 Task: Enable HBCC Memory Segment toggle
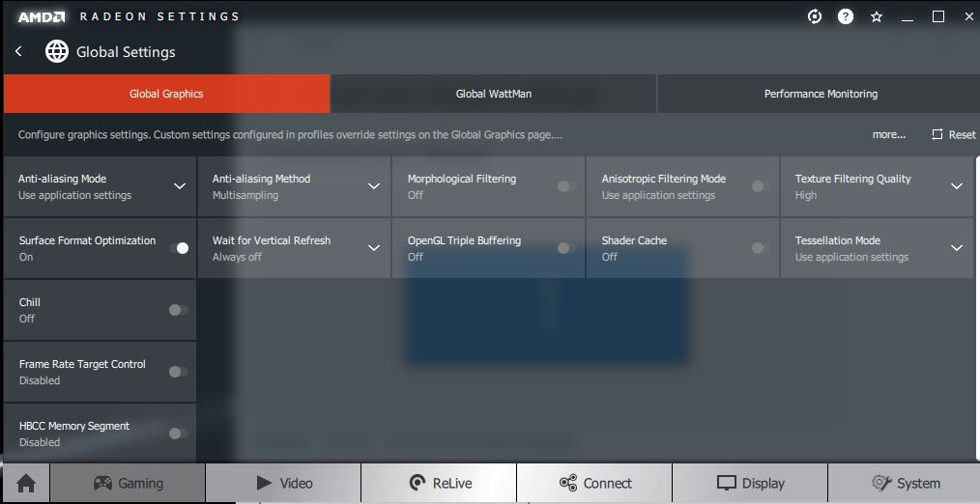tap(179, 434)
